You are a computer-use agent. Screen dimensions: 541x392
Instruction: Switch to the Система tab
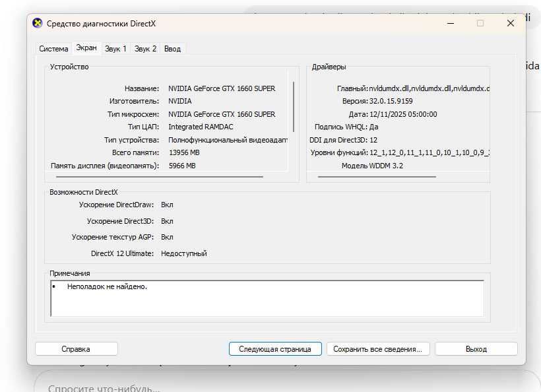pyautogui.click(x=53, y=49)
